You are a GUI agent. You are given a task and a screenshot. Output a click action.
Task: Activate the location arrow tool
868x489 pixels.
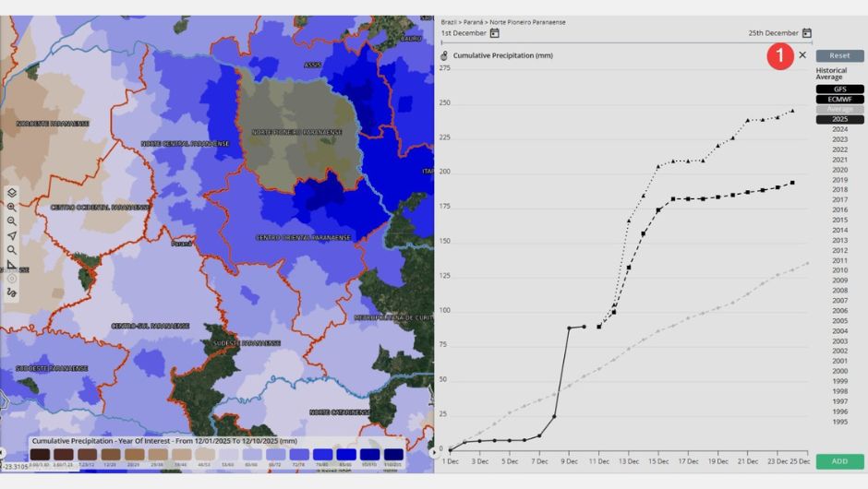click(x=12, y=235)
